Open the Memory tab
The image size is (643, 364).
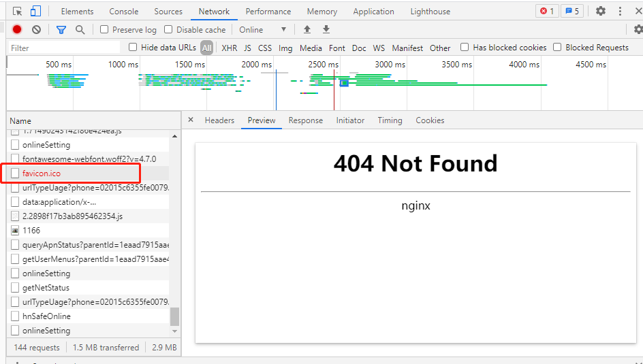click(322, 12)
